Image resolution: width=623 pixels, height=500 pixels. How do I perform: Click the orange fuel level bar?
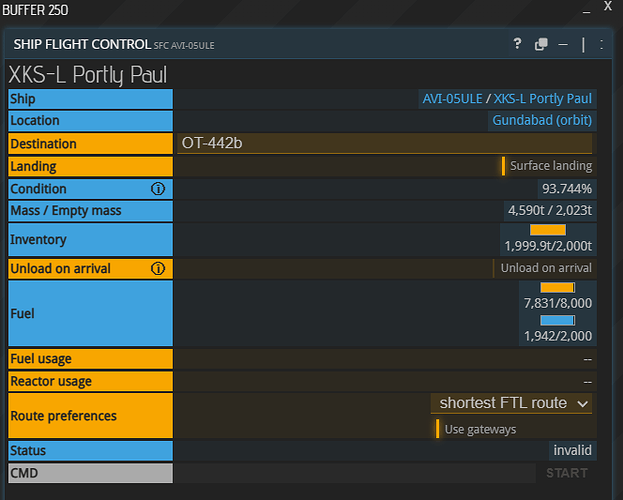point(557,288)
